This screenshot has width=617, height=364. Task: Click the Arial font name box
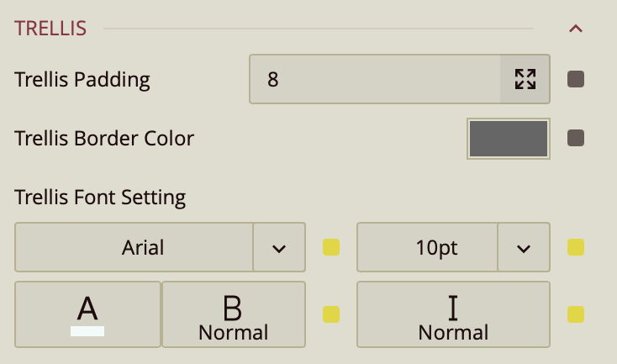(x=134, y=247)
